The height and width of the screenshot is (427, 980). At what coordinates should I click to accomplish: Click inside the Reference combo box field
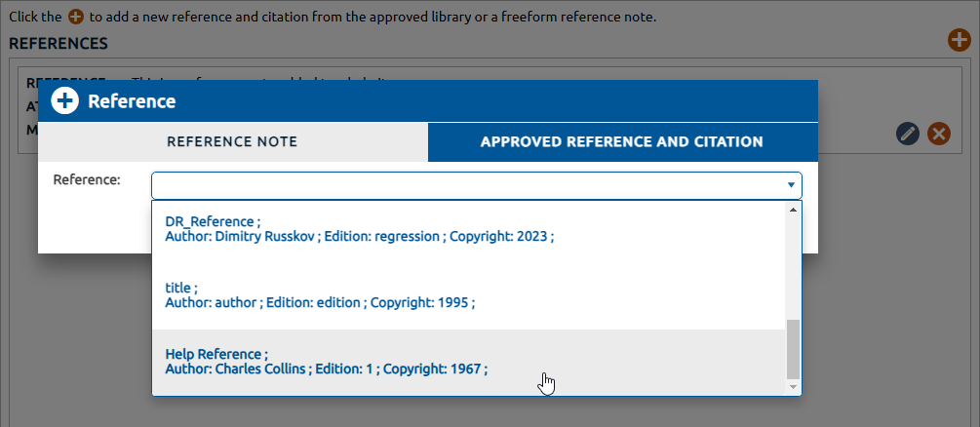click(x=468, y=185)
